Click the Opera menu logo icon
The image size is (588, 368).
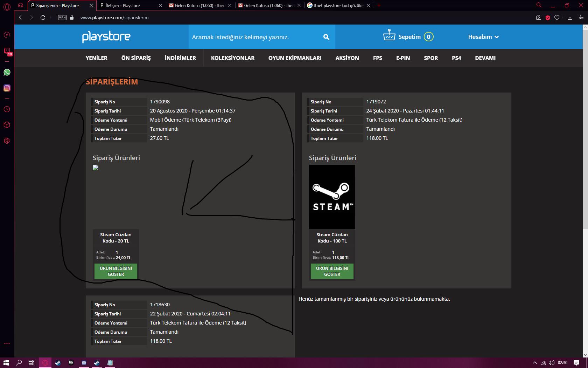(x=7, y=7)
